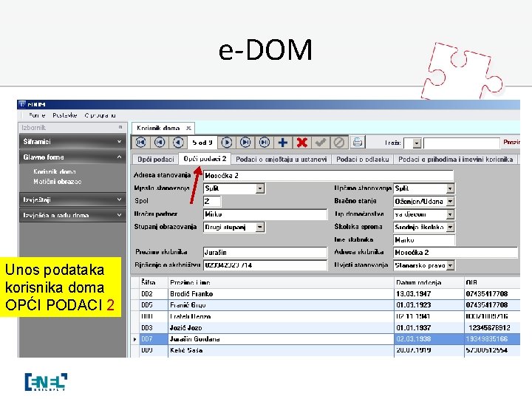Cancel edit with the circle-slash icon
Viewport: 532px width, 399px height.
pos(338,142)
